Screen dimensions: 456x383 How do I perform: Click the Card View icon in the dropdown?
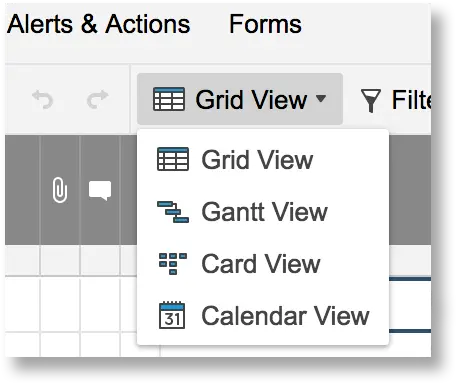click(173, 264)
